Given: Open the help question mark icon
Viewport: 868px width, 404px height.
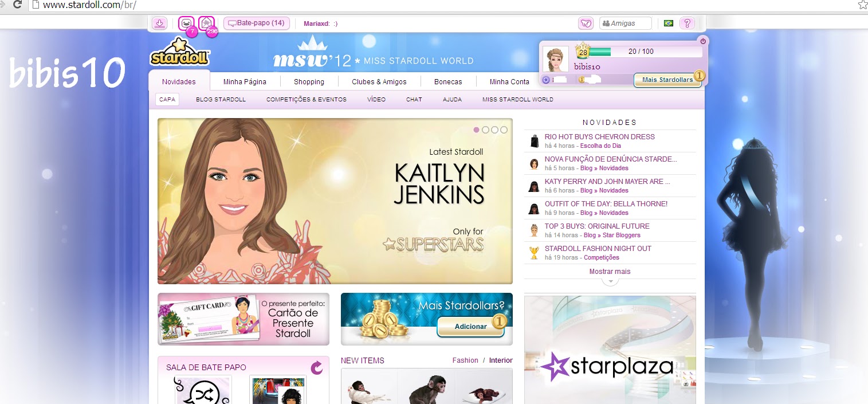Looking at the screenshot, I should coord(687,23).
